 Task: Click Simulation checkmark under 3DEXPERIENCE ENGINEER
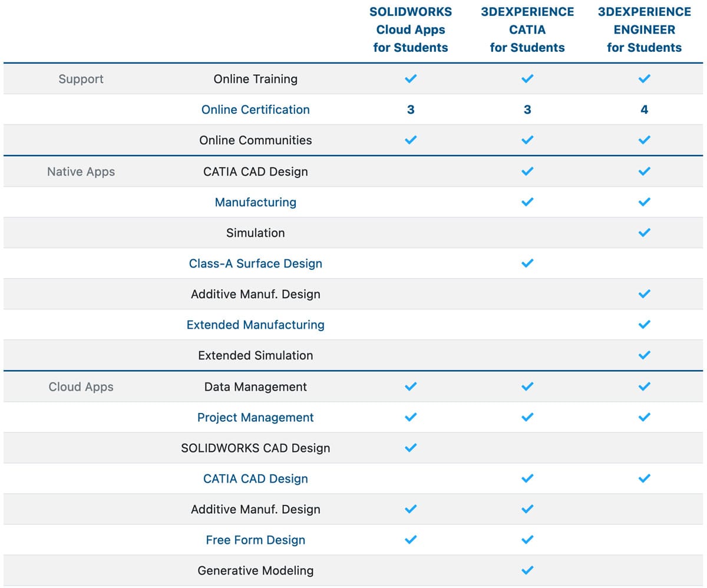point(644,233)
